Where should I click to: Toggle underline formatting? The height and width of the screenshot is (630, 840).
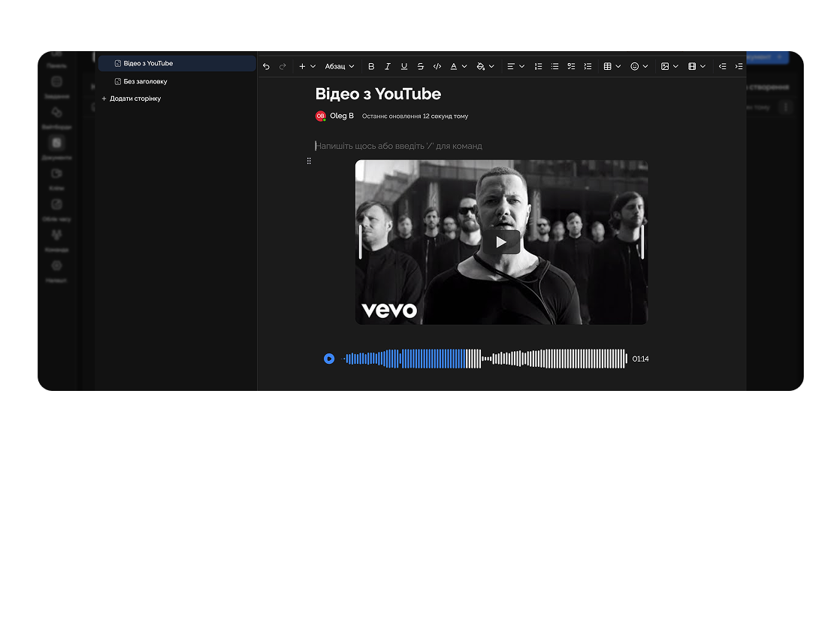404,67
